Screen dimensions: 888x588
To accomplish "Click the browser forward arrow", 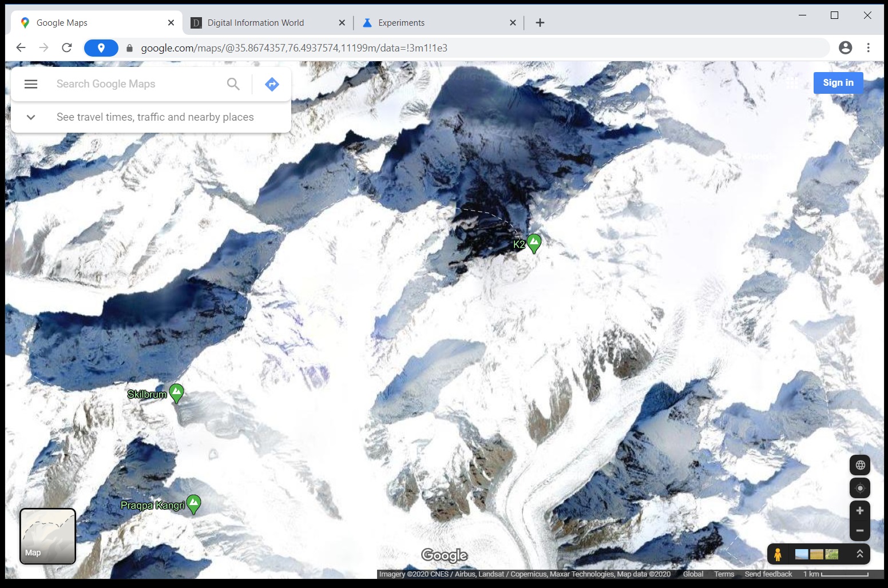I will point(44,48).
